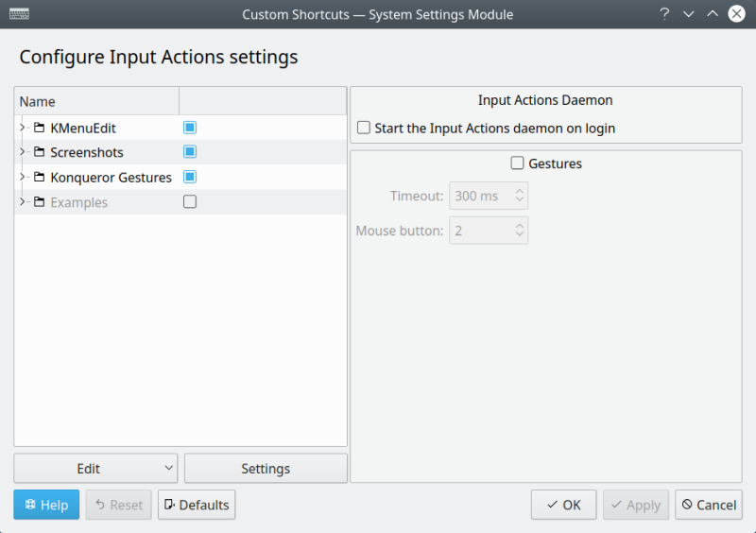Restore defaults with the Defaults button
The width and height of the screenshot is (756, 533).
(197, 505)
